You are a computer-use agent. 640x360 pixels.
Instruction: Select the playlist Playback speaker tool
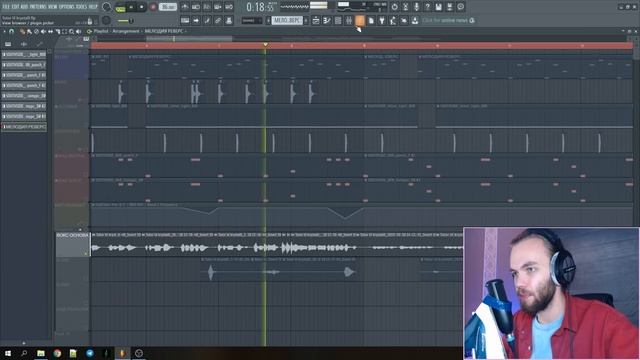pyautogui.click(x=79, y=31)
